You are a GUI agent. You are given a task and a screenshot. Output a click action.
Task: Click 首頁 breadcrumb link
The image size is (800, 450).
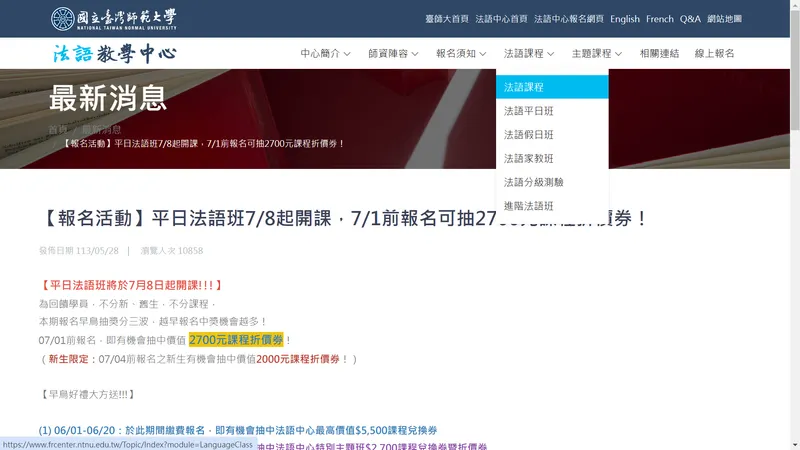(58, 130)
